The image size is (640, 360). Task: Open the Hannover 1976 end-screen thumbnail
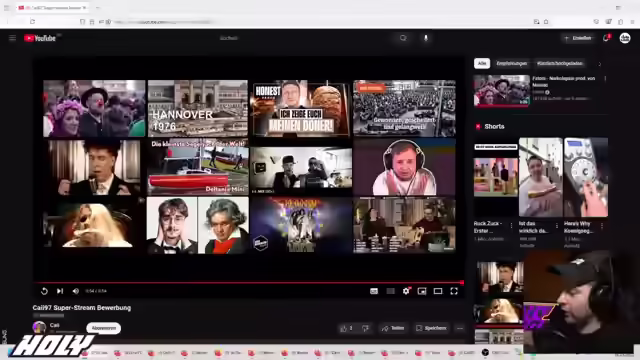198,109
